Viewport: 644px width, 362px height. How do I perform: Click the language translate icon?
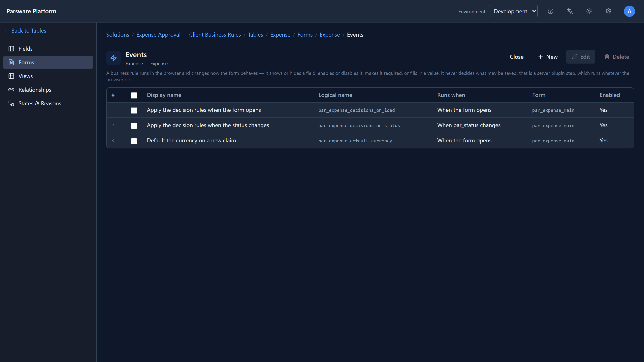coord(570,11)
